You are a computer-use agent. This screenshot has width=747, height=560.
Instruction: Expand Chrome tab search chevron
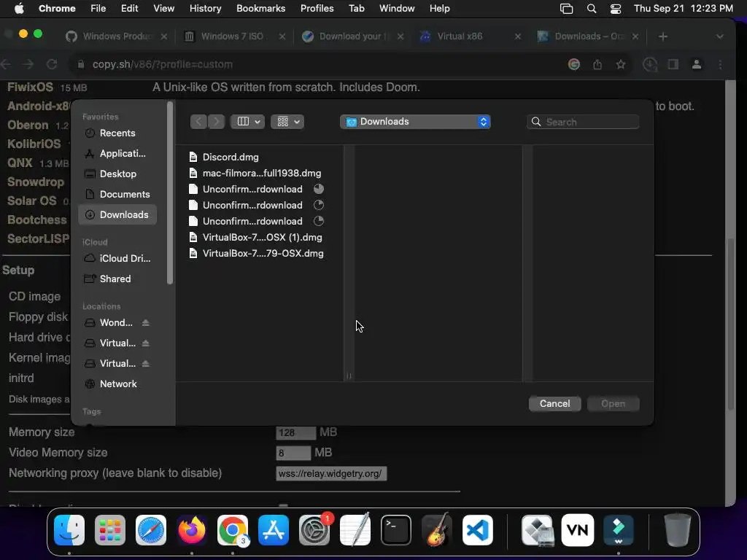[x=720, y=36]
